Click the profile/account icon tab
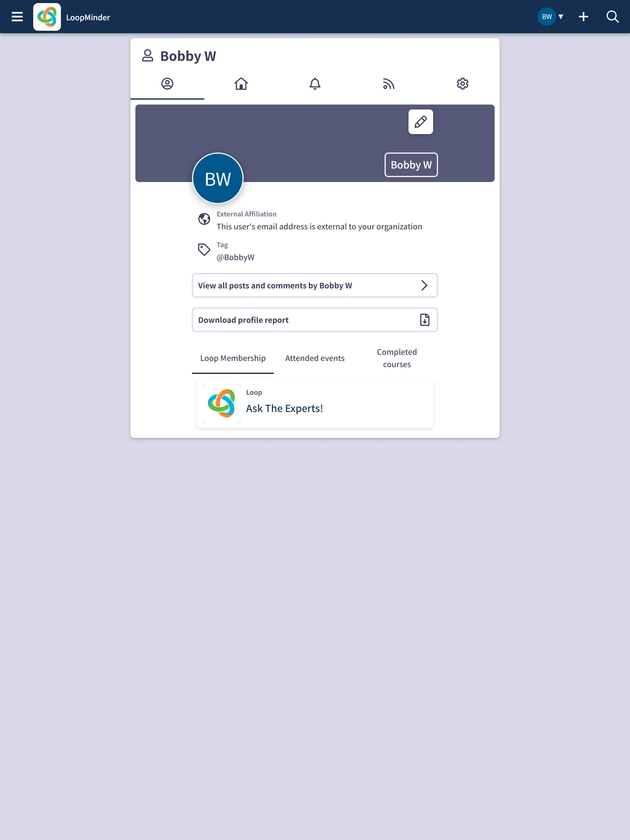This screenshot has height=840, width=630. pos(167,84)
